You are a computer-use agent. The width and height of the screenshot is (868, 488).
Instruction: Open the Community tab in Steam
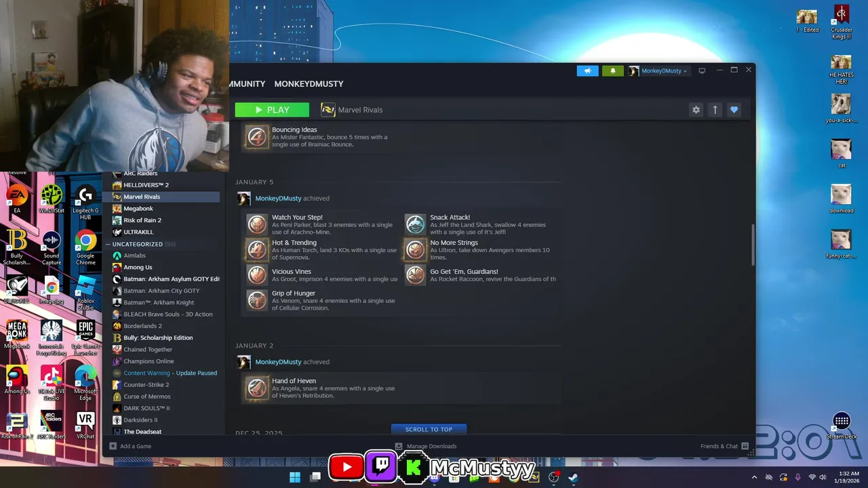(x=247, y=84)
